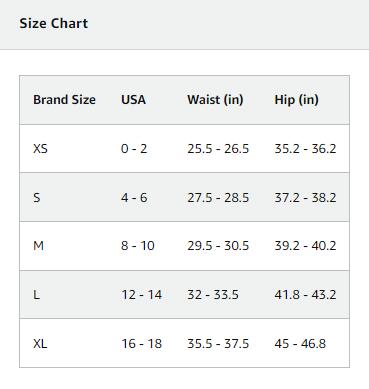The image size is (369, 389).
Task: Select waist value 27.5 - 28.5
Action: [218, 197]
